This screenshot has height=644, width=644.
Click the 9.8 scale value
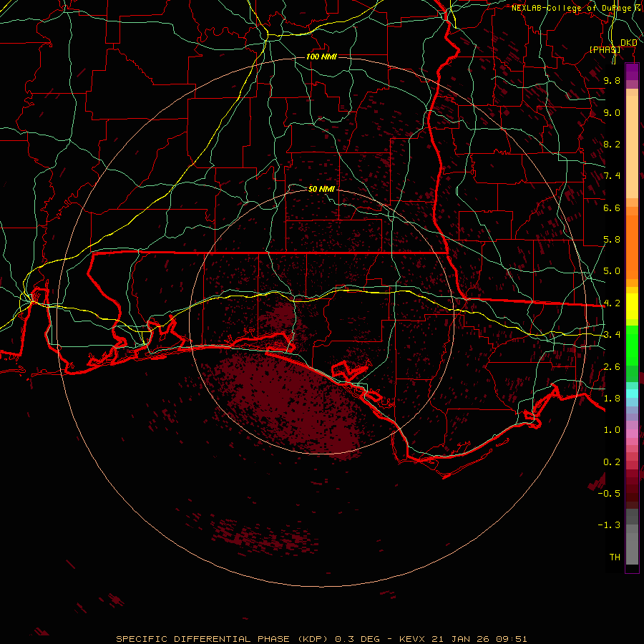(612, 80)
